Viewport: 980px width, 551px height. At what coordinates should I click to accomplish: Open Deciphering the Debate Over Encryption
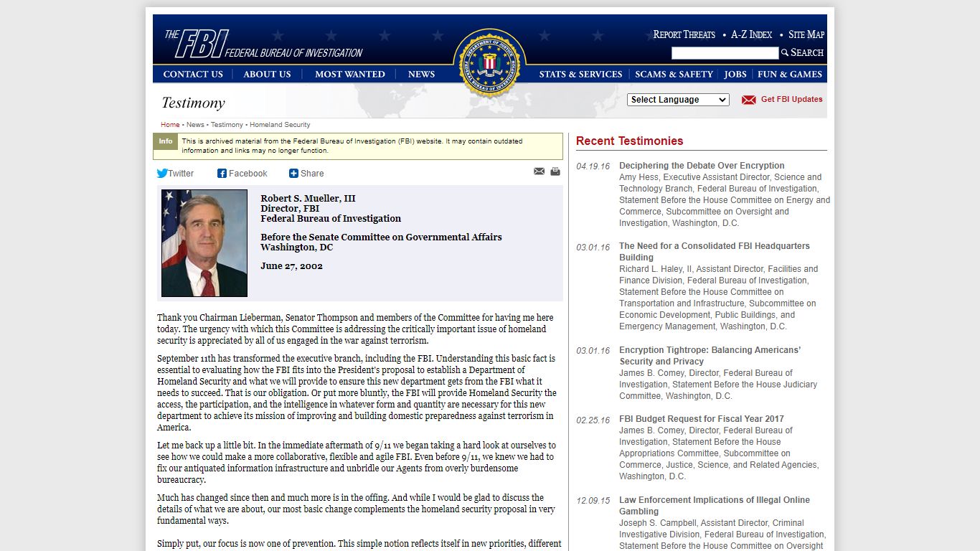(x=702, y=166)
